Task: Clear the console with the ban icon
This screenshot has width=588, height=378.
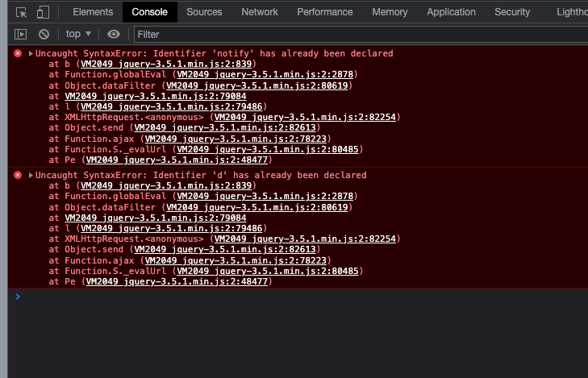Action: coord(44,35)
